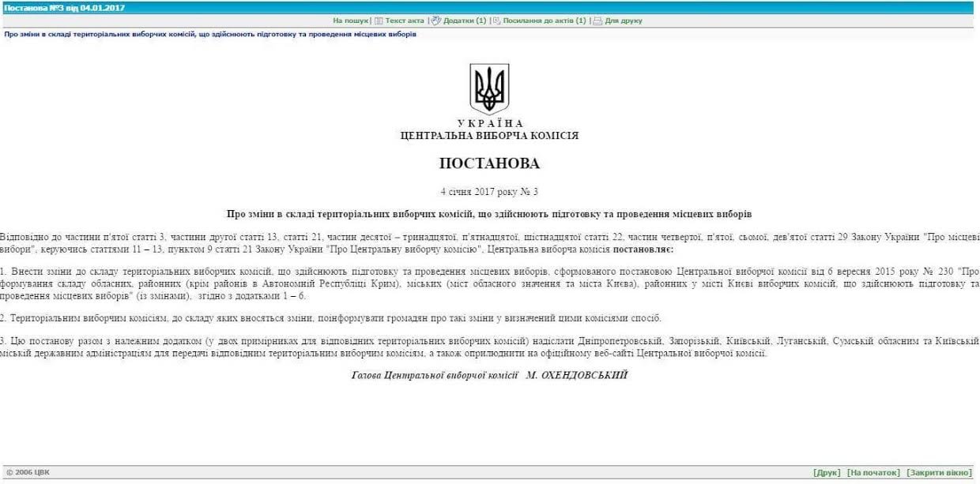The image size is (980, 484).
Task: Click the attachment icon beside "Додатки (1)"
Action: [x=435, y=20]
